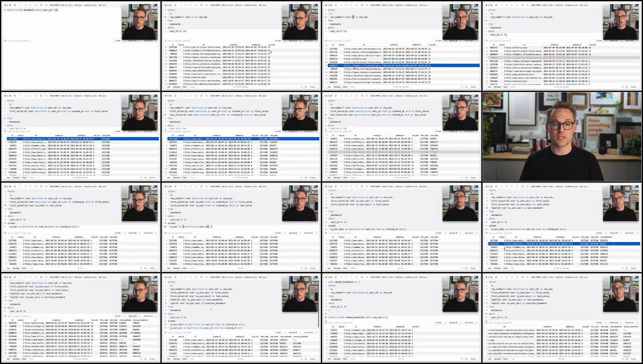The image size is (643, 364).
Task: Open Chart tab in window with blue row 4500927
Action: [x=345, y=87]
